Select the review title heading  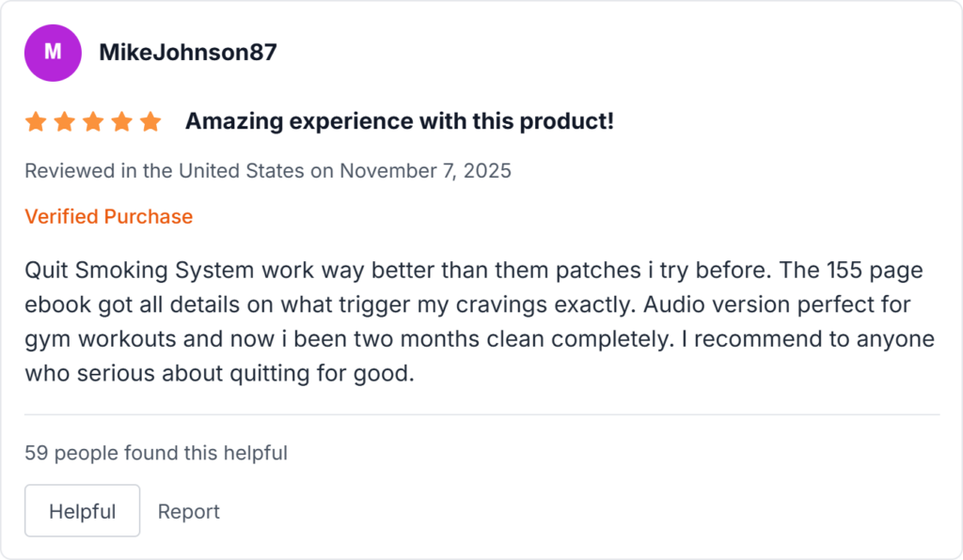tap(399, 120)
